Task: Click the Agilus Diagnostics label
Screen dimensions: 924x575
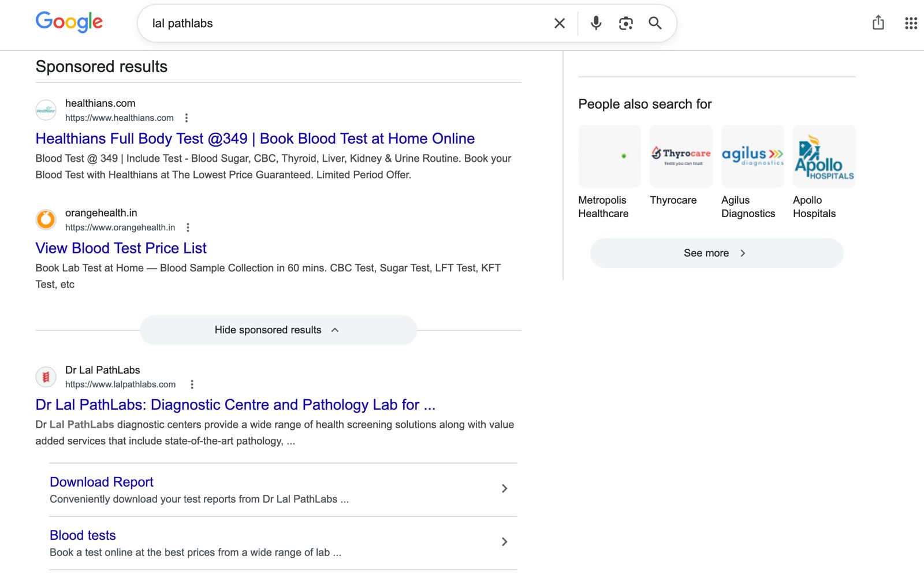Action: click(748, 207)
